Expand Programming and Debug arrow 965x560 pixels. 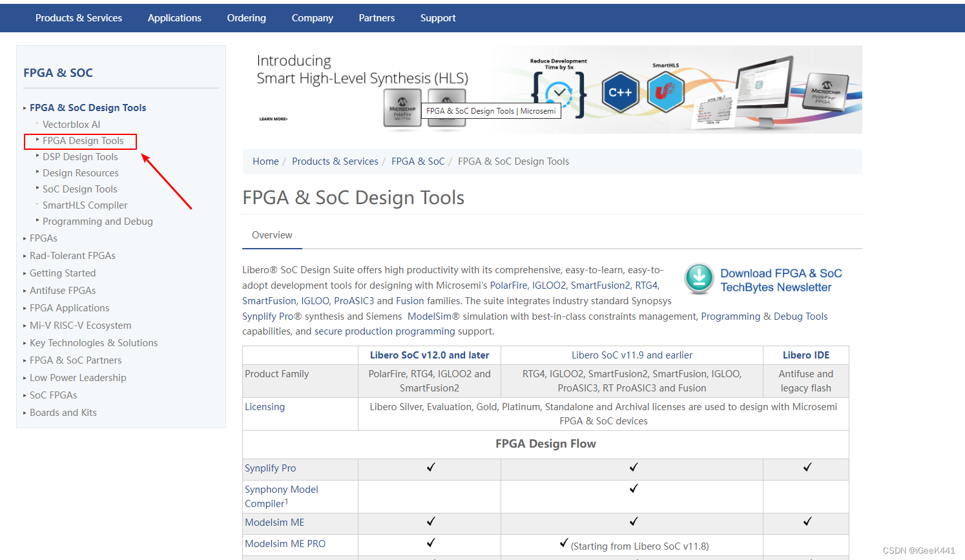click(37, 220)
